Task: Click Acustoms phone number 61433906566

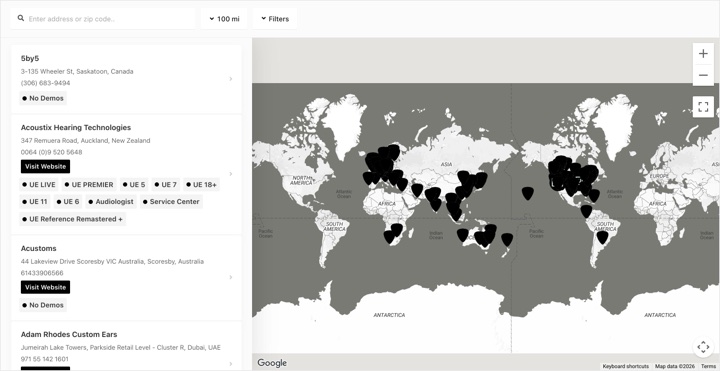Action: [42, 273]
